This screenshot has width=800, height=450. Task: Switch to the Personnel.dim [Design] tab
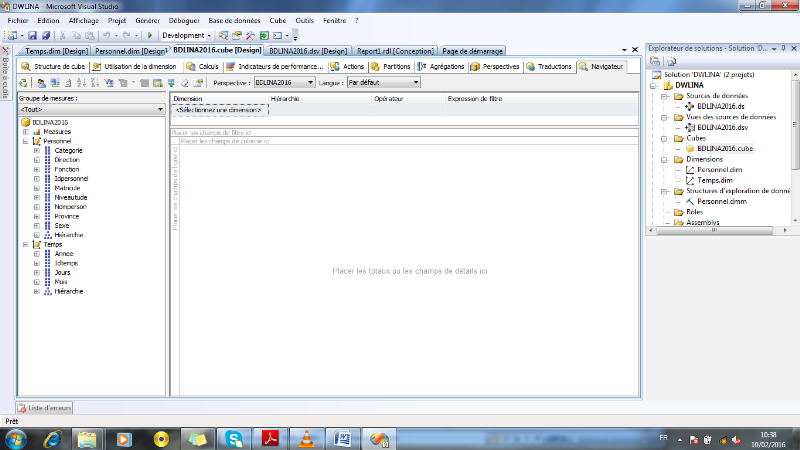tap(130, 50)
